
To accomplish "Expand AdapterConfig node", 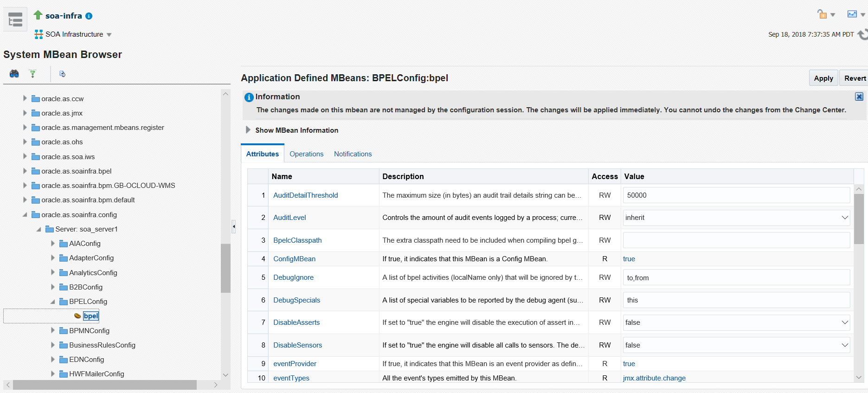I will (53, 258).
